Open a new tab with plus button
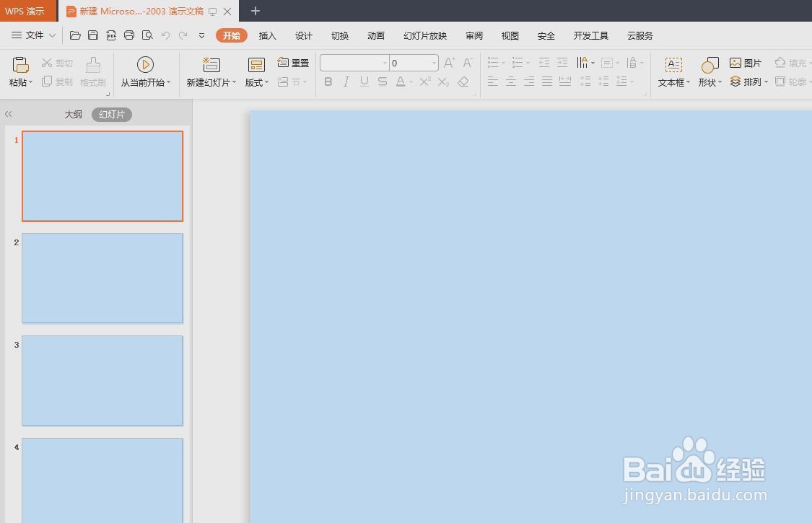Screen dimensions: 812x523 [256, 10]
